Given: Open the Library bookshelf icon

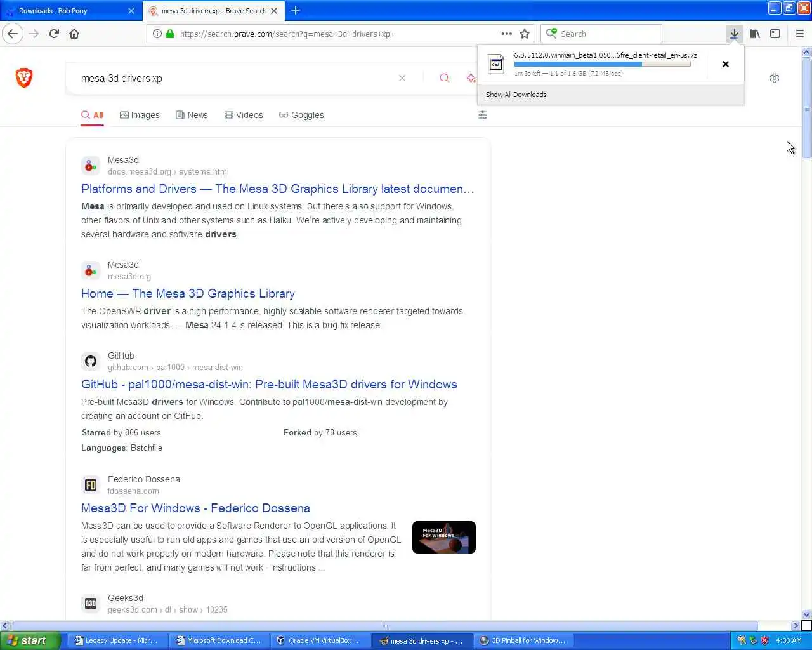Looking at the screenshot, I should pyautogui.click(x=755, y=34).
